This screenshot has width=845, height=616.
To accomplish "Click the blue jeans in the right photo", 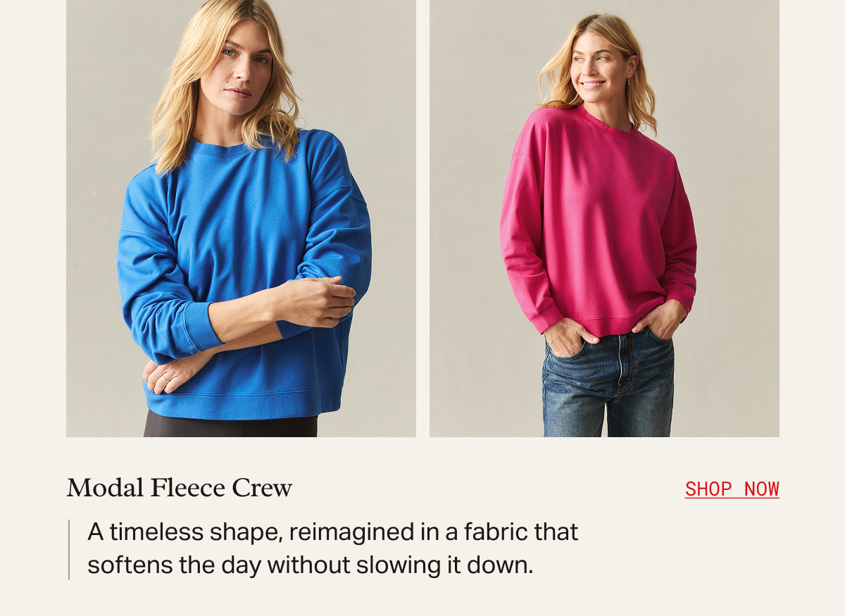I will coord(608,384).
